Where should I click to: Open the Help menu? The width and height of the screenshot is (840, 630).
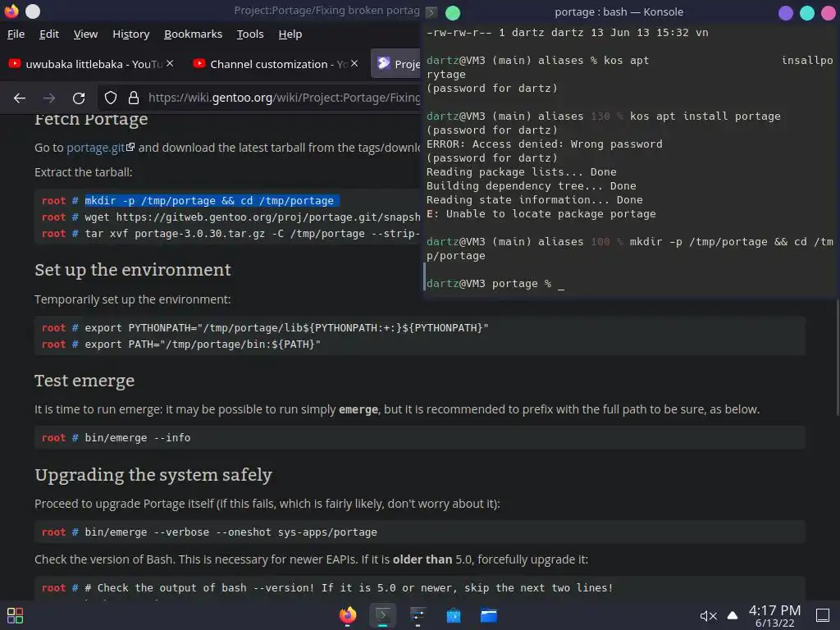(290, 34)
